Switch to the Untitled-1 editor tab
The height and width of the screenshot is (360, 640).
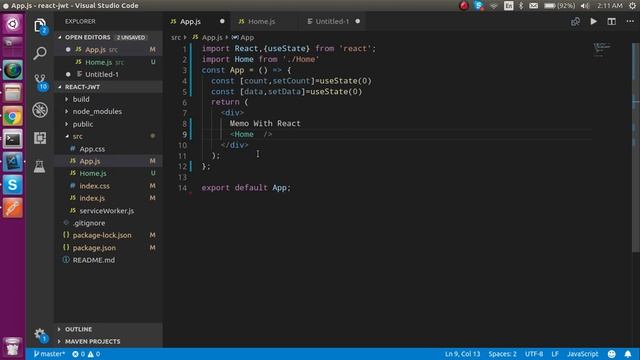click(332, 21)
